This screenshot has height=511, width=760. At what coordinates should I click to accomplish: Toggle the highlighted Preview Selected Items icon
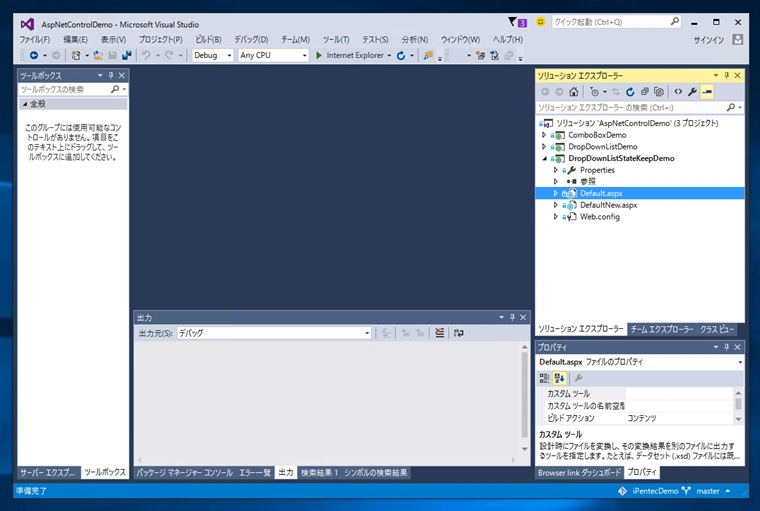[x=707, y=92]
